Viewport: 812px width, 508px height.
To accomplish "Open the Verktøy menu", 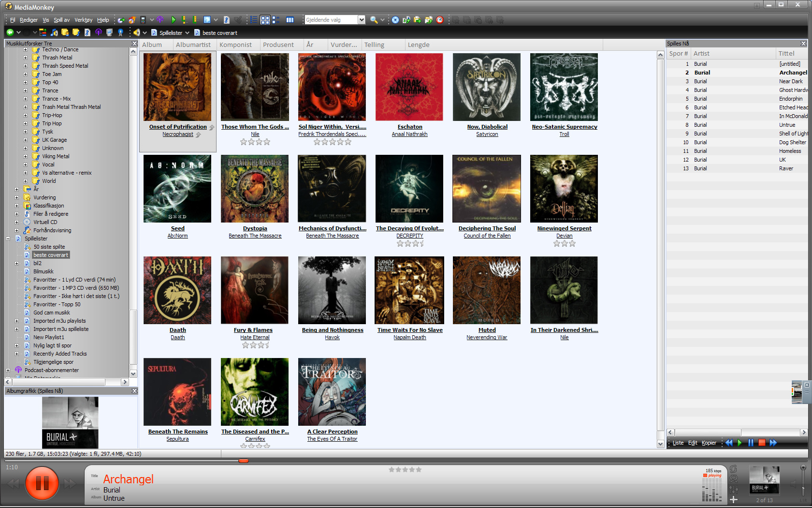I will coord(83,20).
